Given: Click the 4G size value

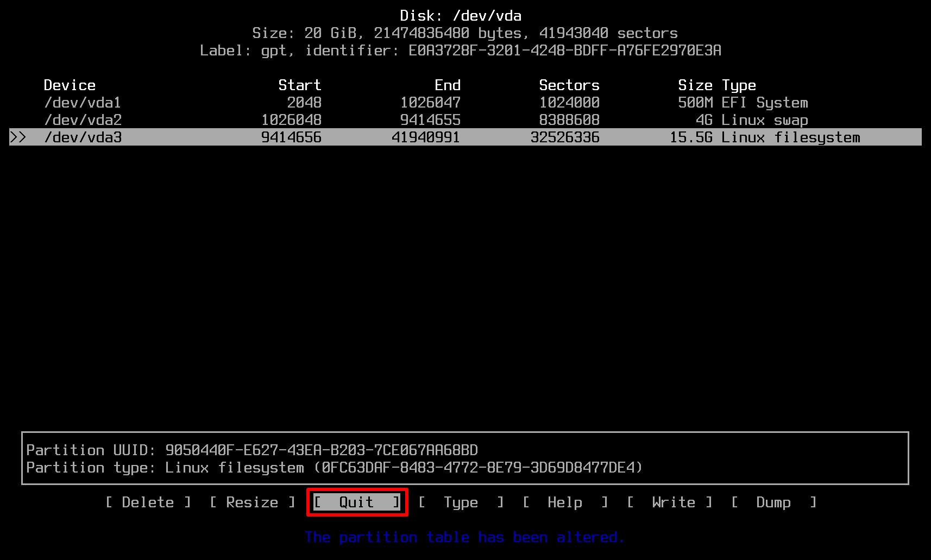Looking at the screenshot, I should click(x=704, y=120).
